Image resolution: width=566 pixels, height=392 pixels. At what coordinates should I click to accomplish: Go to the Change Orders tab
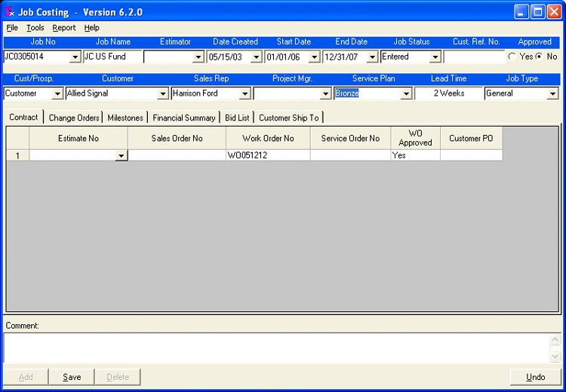click(x=74, y=118)
